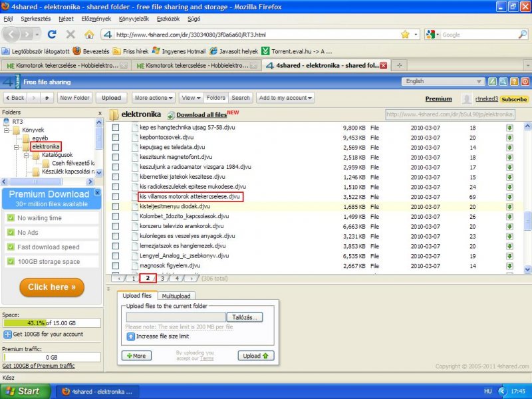Click the user avatar next to rtneked3

tap(467, 98)
